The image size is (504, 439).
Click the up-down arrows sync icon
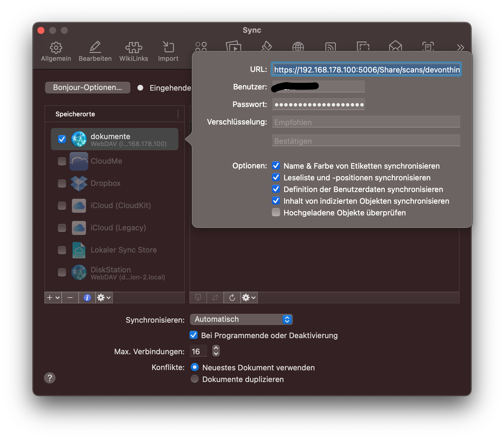click(215, 298)
